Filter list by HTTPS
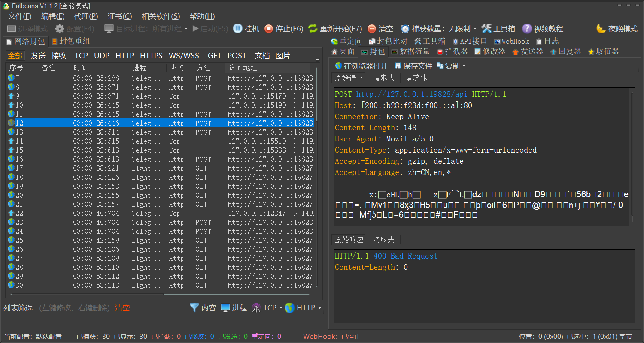644x343 pixels. 151,56
